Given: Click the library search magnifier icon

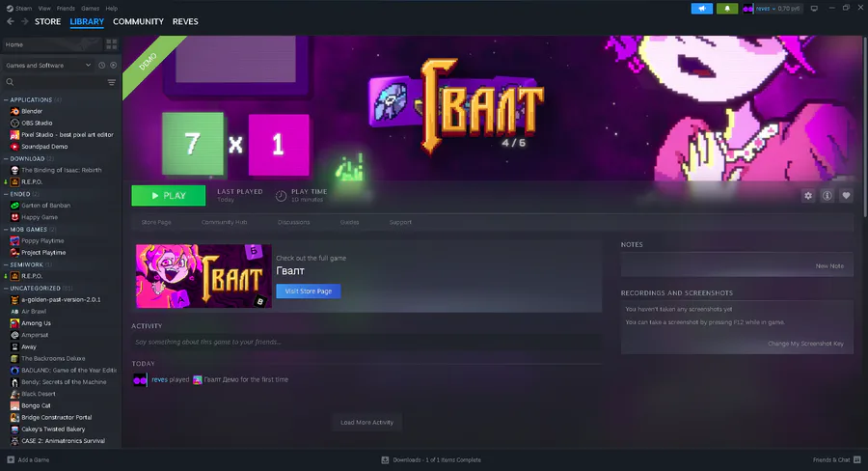Looking at the screenshot, I should pyautogui.click(x=10, y=82).
